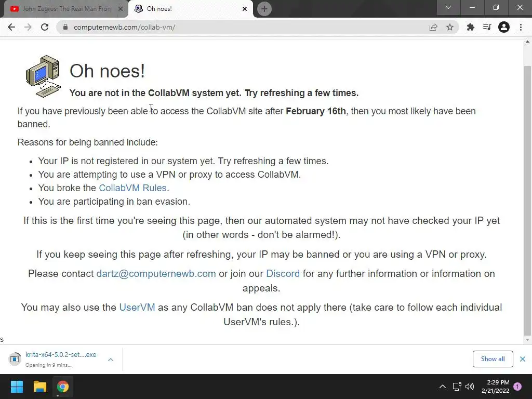Expand the krita download options chevron
This screenshot has width=532, height=399.
click(111, 360)
